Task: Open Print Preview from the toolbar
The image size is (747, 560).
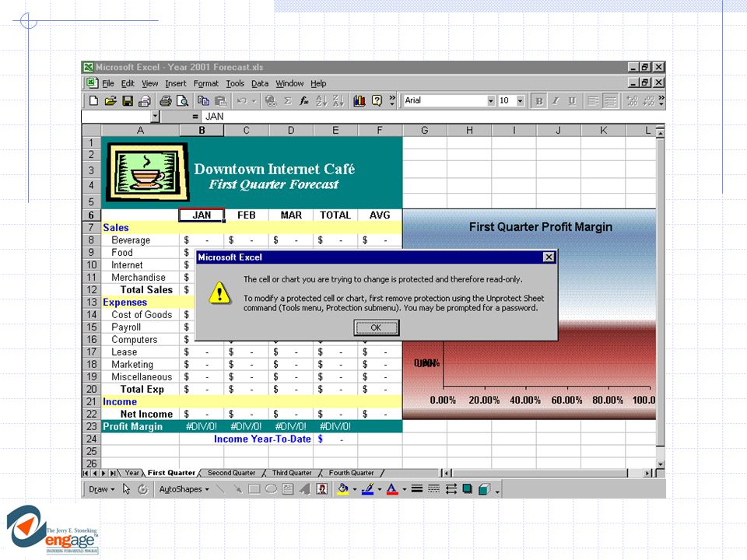Action: [182, 100]
